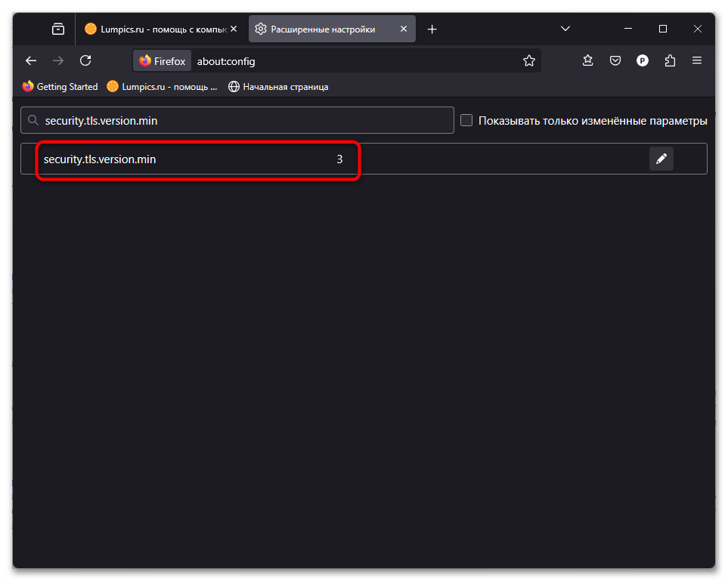Close the Lumpics.ru tab

(234, 29)
